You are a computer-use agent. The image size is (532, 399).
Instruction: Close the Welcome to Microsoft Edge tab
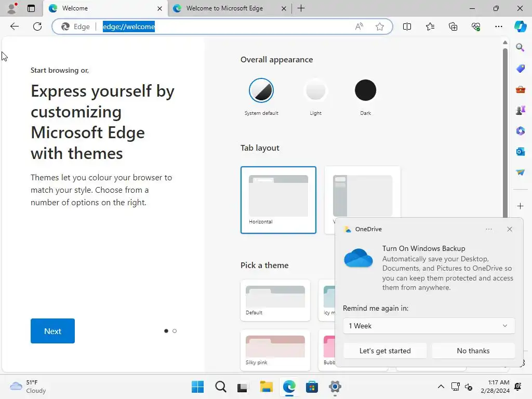(284, 8)
